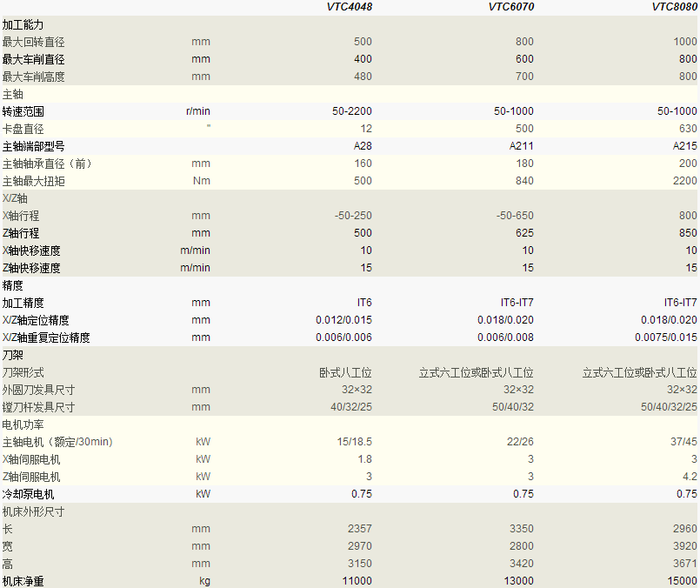700x588 pixels.
Task: Click the 主轴电机（额定/30min）row label
Action: (x=57, y=443)
